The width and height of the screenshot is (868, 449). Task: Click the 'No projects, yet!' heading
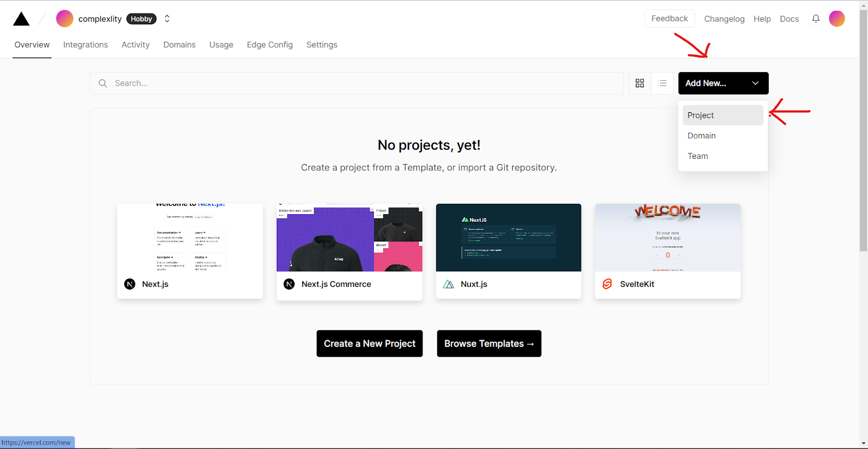pos(429,145)
